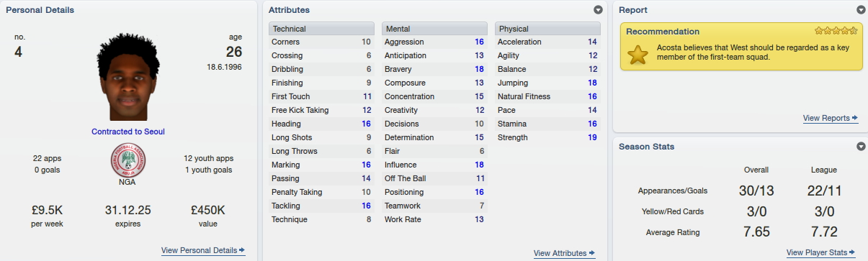Image resolution: width=868 pixels, height=261 pixels.
Task: Open the View Player Stats link
Action: coord(817,252)
